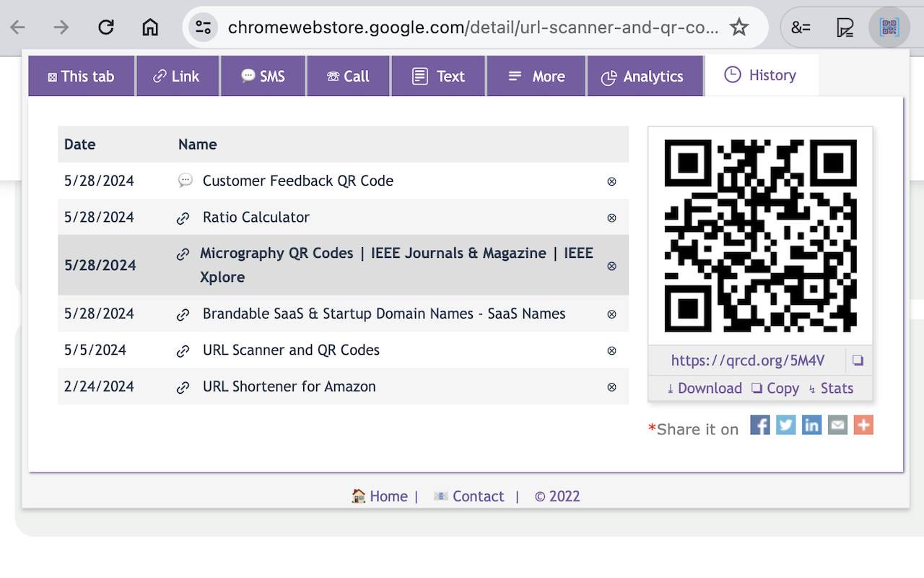Switch to the Link tab

click(x=177, y=76)
